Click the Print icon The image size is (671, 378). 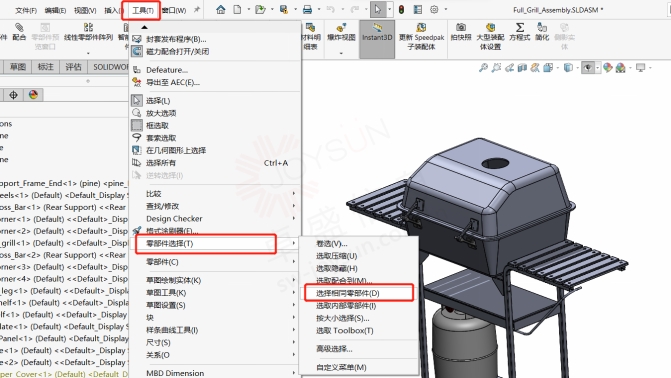[x=307, y=9]
